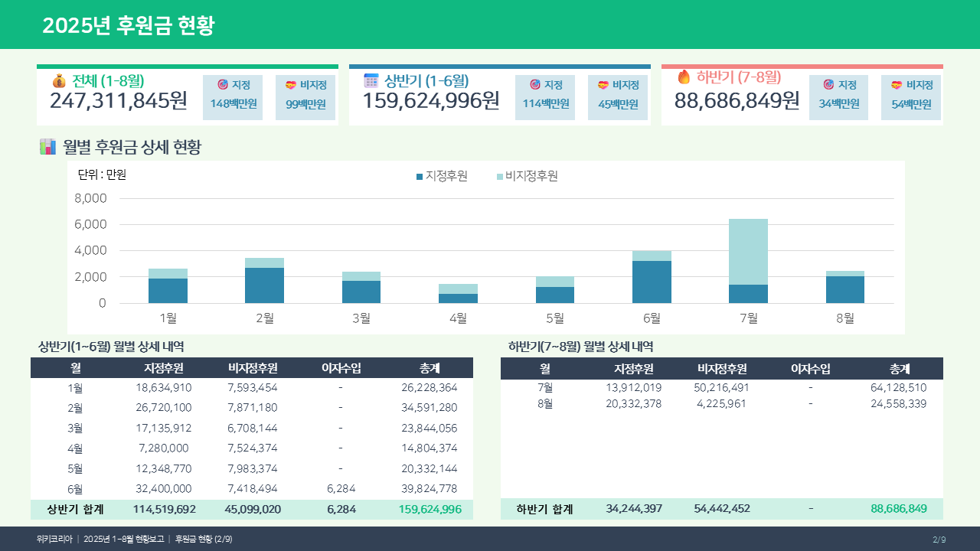Click the 총계 column header in 하반기 table
The image size is (980, 551).
point(899,368)
